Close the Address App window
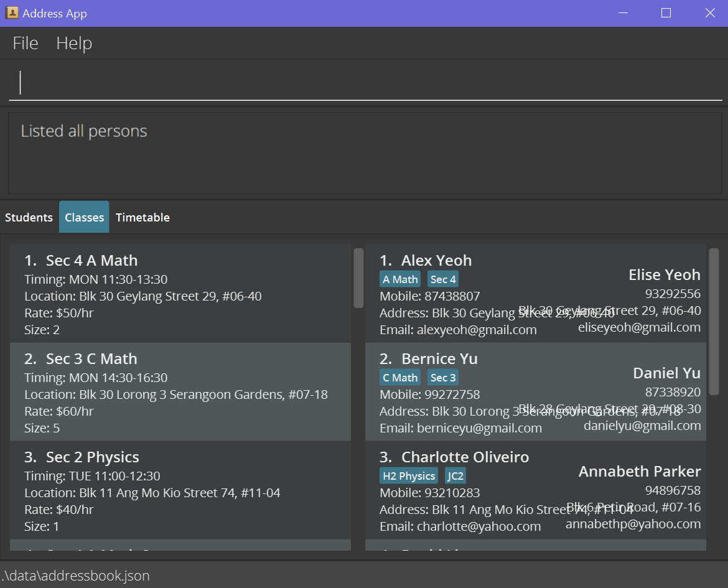Screen dimensions: 728x588 (x=710, y=13)
